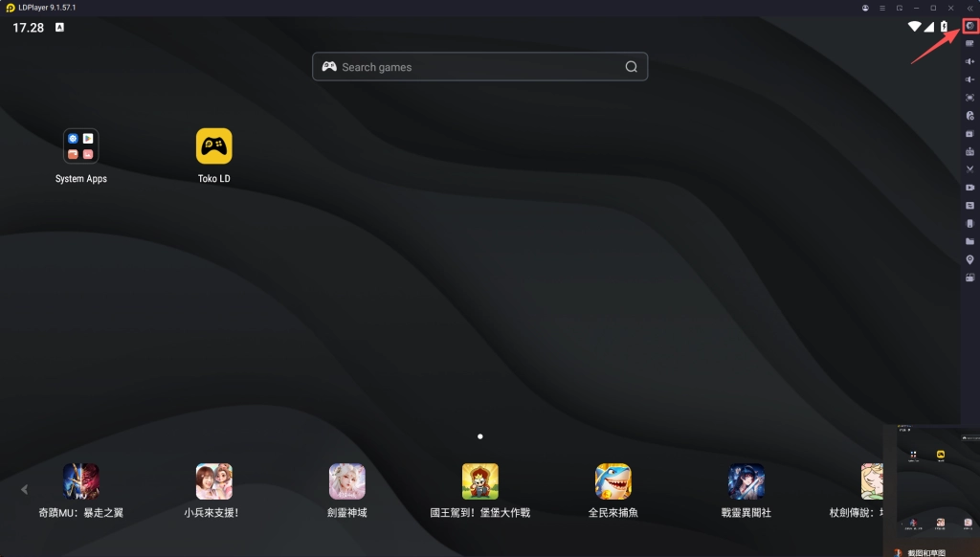Take a screenshot with the scissors icon
Viewport: 980px width, 557px height.
[969, 169]
